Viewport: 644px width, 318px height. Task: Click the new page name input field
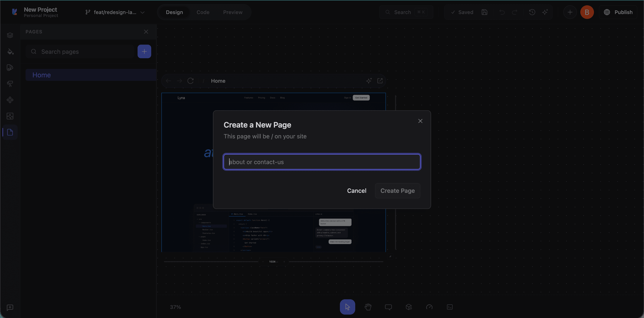point(322,162)
